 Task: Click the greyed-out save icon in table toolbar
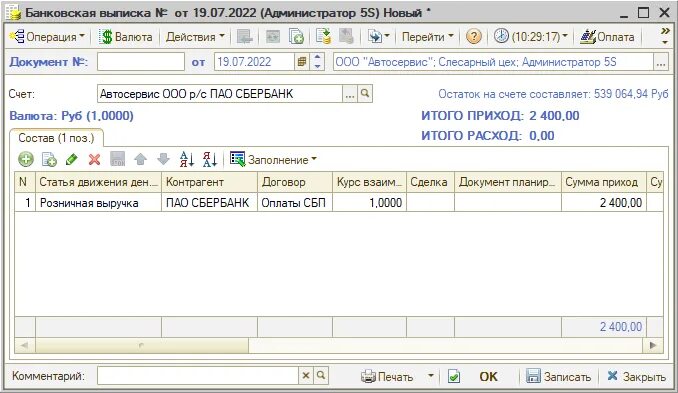pos(118,160)
